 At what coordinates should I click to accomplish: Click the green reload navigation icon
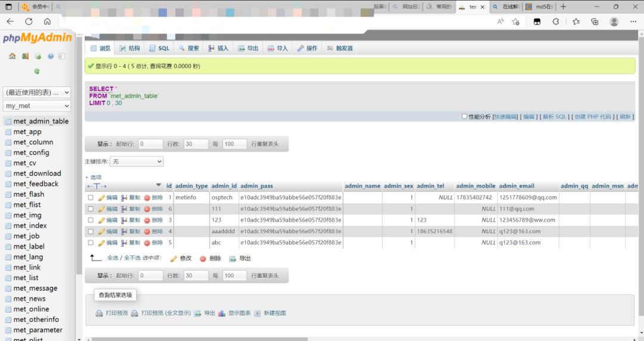37,71
